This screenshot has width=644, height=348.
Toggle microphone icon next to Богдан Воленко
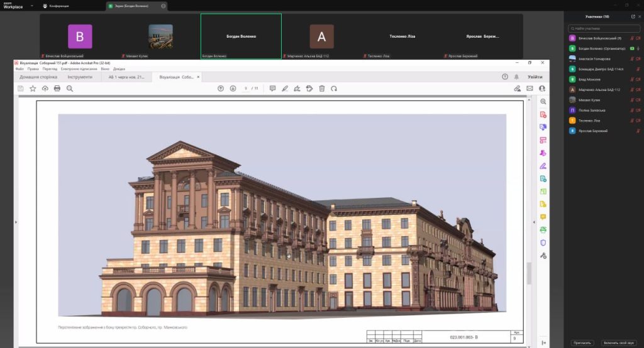pyautogui.click(x=639, y=48)
